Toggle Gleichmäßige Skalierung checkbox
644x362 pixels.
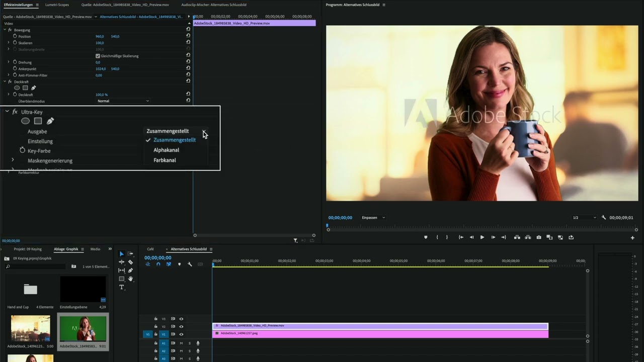coord(98,56)
